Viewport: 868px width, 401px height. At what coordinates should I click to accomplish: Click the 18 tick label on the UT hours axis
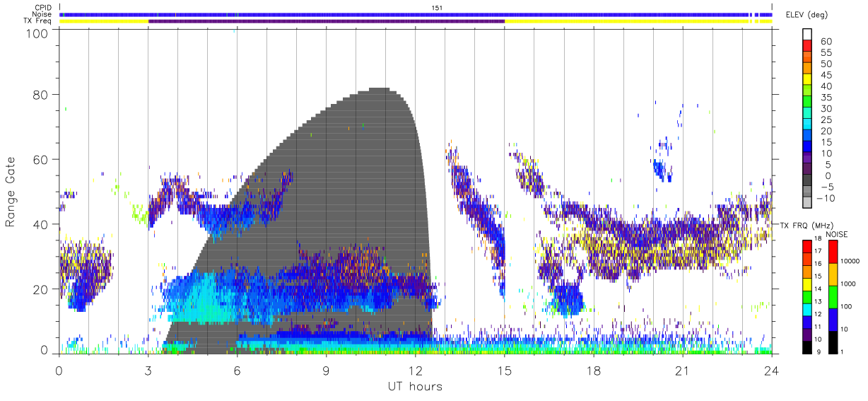pos(594,370)
